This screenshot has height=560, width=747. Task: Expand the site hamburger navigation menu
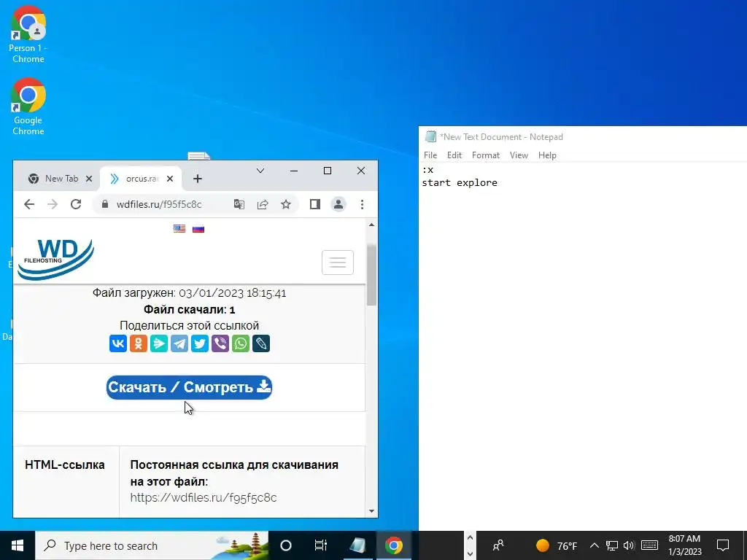[x=338, y=262]
